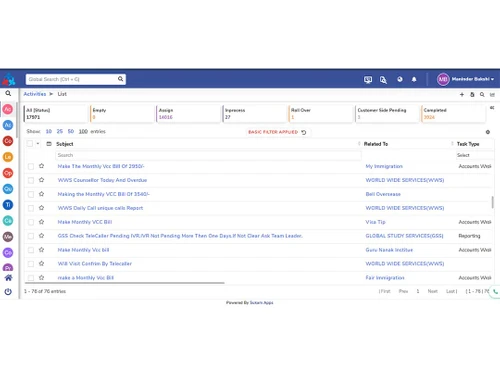Open the first pink 'Ac' sidebar module
This screenshot has height=375, width=500.
pos(8,109)
